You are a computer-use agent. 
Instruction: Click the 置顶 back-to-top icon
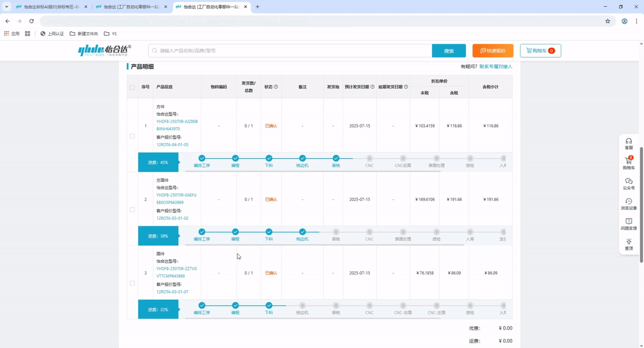click(628, 244)
